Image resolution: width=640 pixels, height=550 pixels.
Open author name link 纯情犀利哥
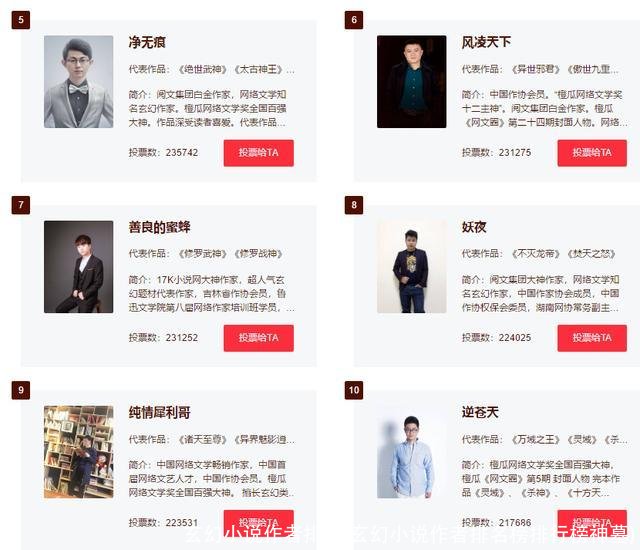click(x=160, y=412)
